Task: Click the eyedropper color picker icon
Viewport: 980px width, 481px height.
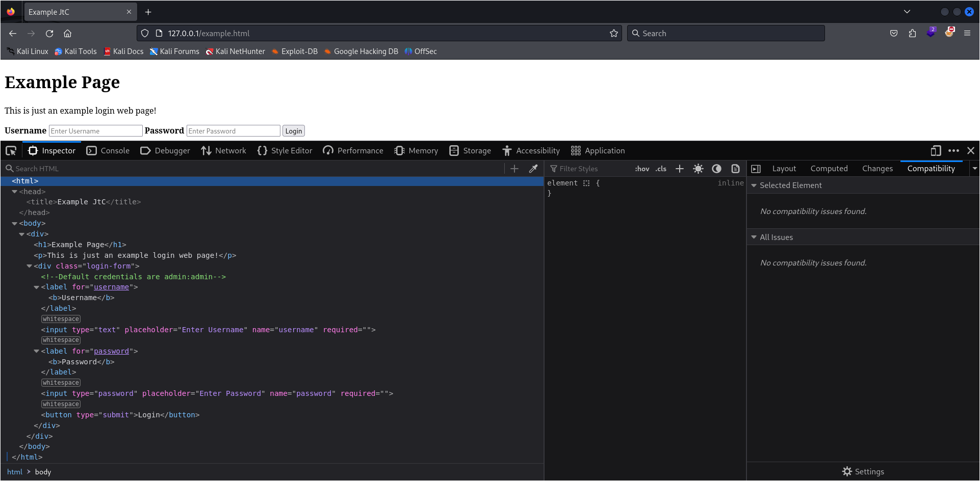Action: pos(533,169)
